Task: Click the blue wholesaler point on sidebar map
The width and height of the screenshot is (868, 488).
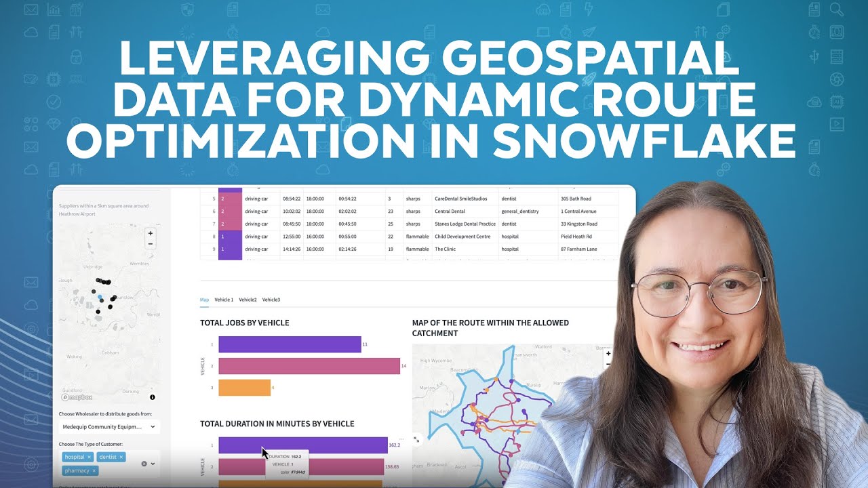Action: click(x=100, y=298)
